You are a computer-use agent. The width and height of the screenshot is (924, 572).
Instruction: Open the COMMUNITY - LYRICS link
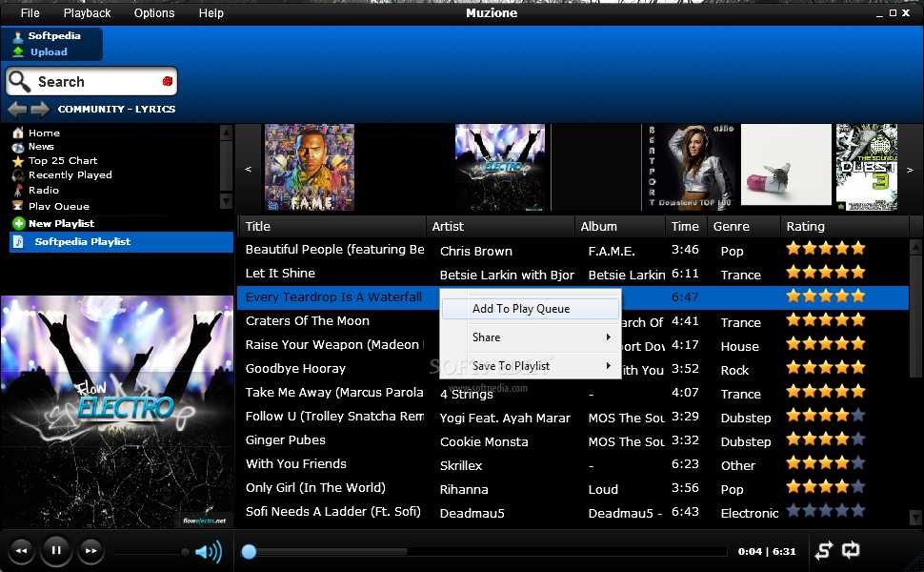tap(116, 109)
